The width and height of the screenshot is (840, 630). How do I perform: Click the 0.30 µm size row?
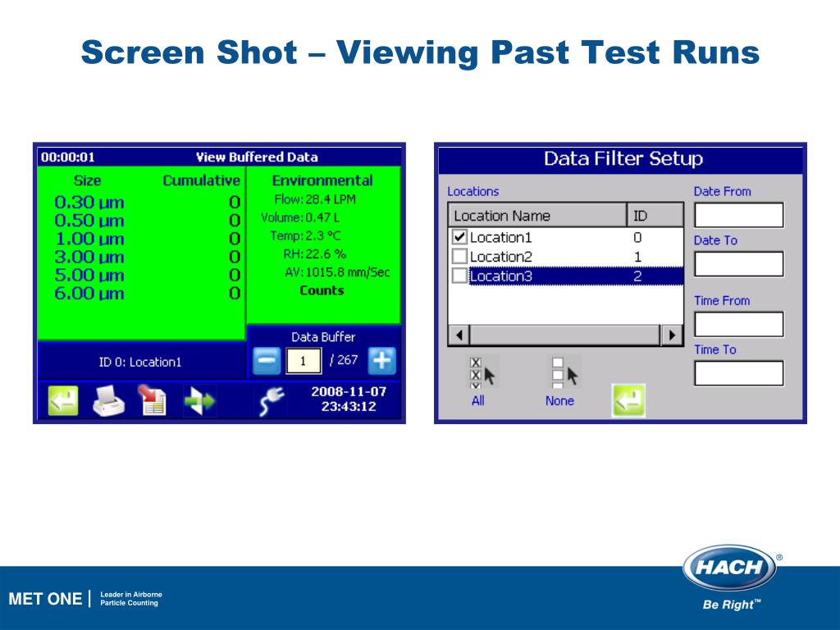coord(148,203)
